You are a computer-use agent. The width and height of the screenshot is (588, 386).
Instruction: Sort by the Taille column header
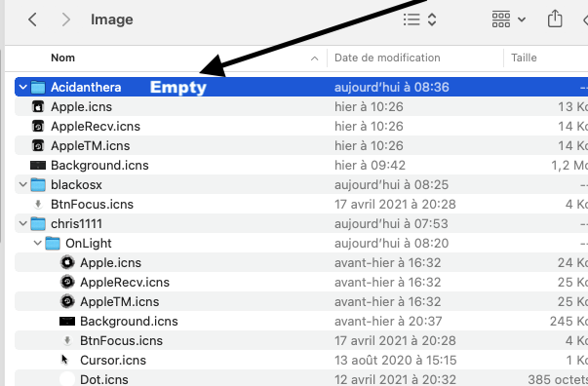524,58
